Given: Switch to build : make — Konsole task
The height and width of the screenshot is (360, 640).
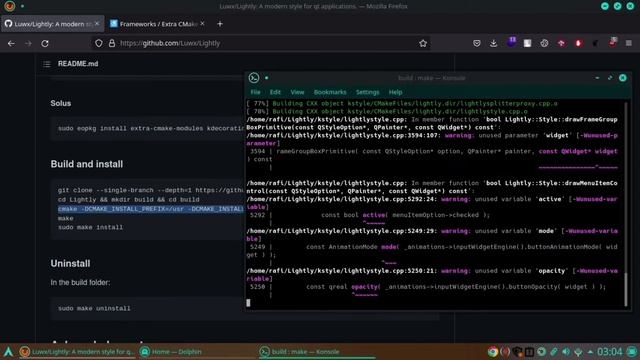Looking at the screenshot, I should pos(317,351).
